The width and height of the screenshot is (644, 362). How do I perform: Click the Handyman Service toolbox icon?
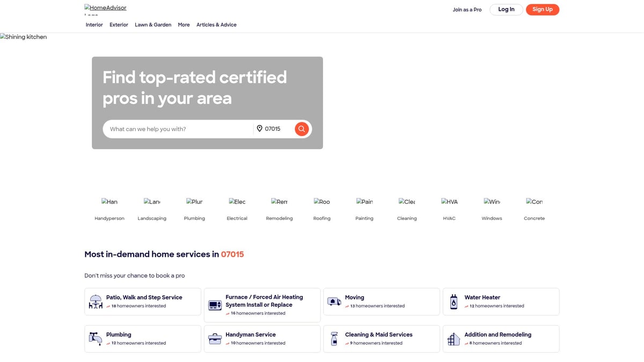(215, 338)
